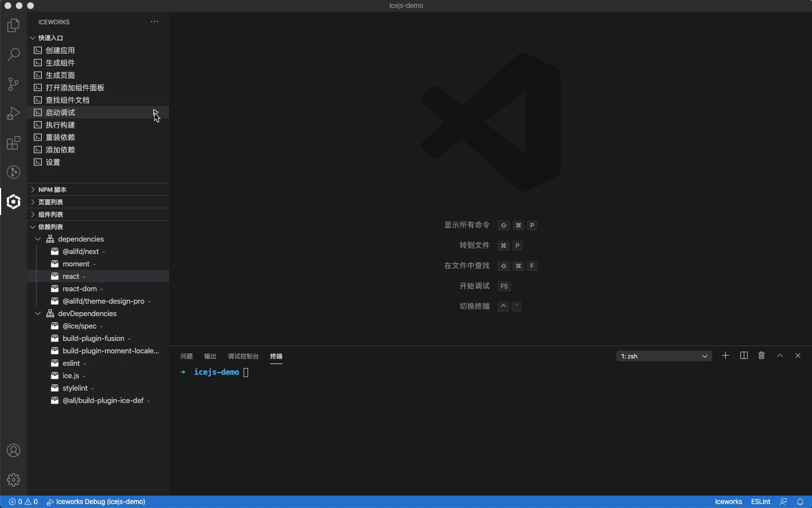Maximize the panel size with caret icon
This screenshot has height=508, width=812.
(x=780, y=356)
